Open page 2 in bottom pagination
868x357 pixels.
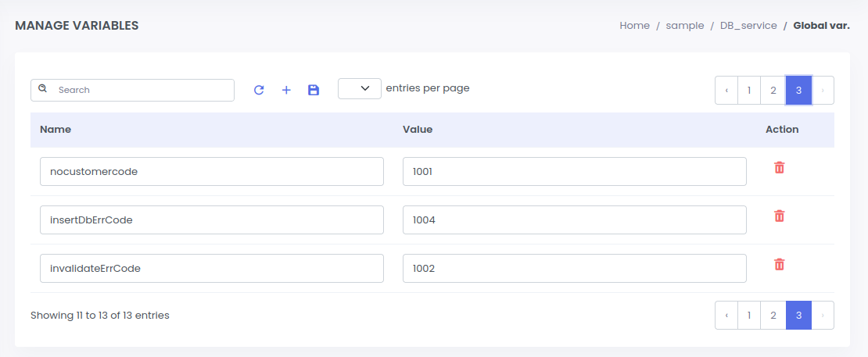coord(773,316)
